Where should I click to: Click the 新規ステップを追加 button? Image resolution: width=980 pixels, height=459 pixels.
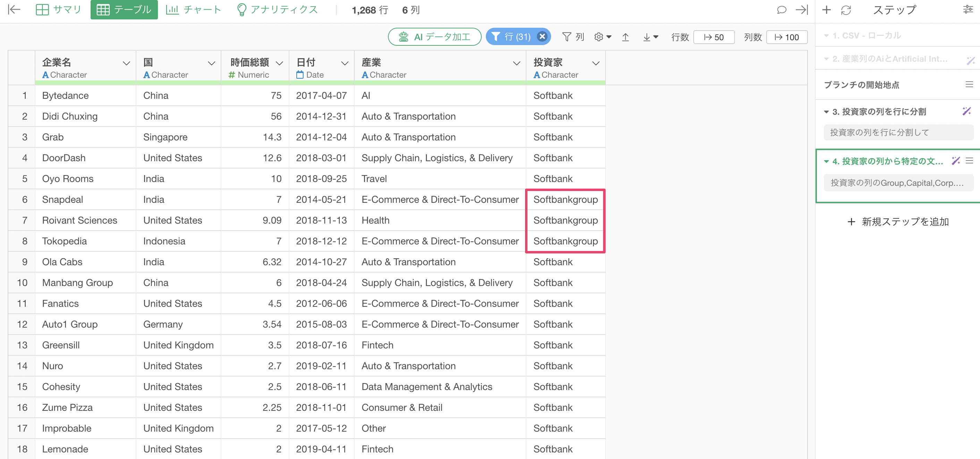click(x=898, y=222)
